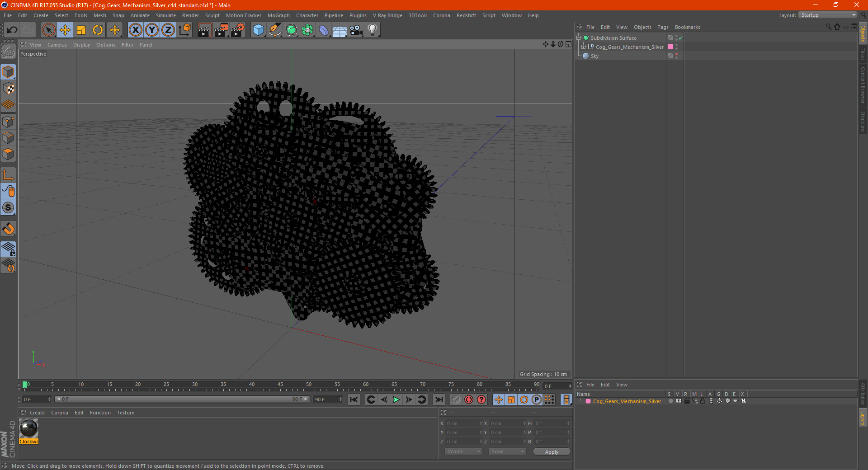Select the Sky object in Objects panel
868x470 pixels.
[594, 56]
